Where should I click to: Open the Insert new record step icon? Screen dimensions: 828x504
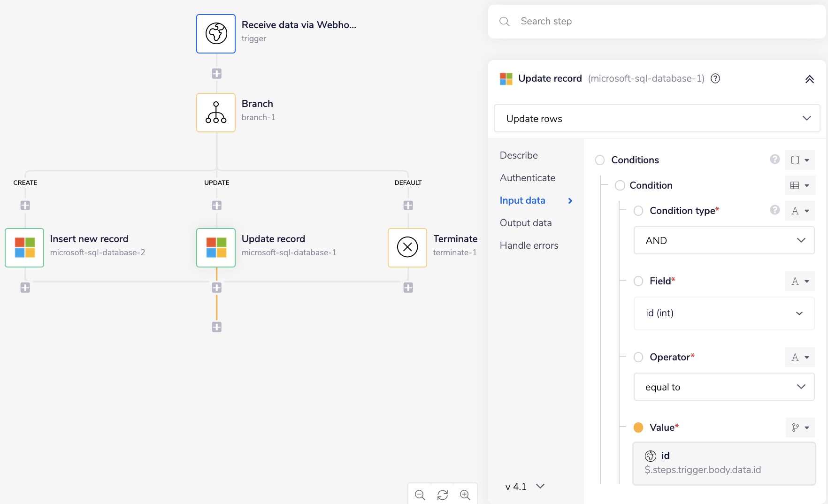[x=24, y=248]
